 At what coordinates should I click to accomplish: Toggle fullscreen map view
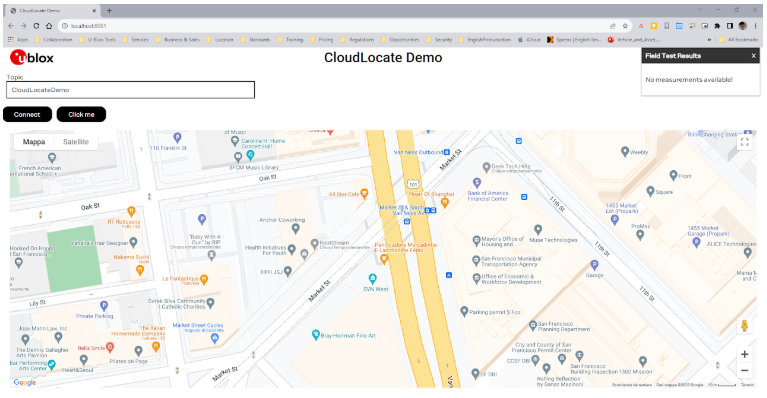pos(744,142)
